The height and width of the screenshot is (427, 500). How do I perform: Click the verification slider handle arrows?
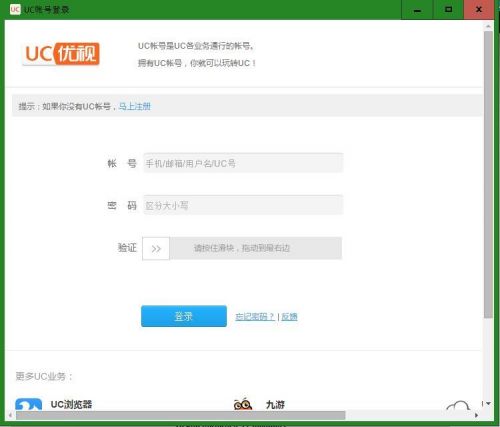(156, 248)
